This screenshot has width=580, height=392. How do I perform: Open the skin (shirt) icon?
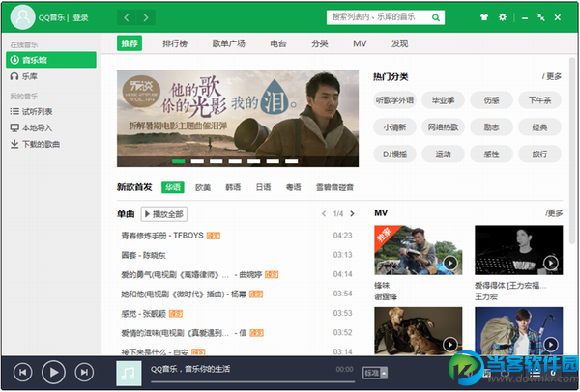point(484,17)
